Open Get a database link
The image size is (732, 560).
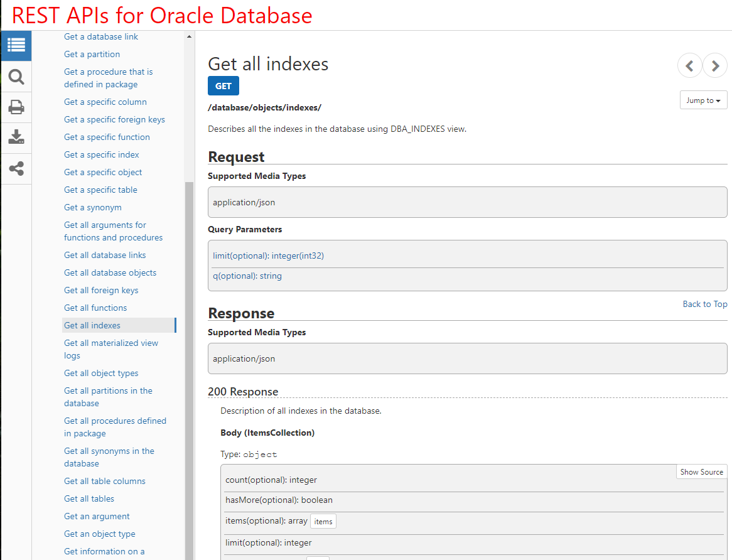click(101, 36)
